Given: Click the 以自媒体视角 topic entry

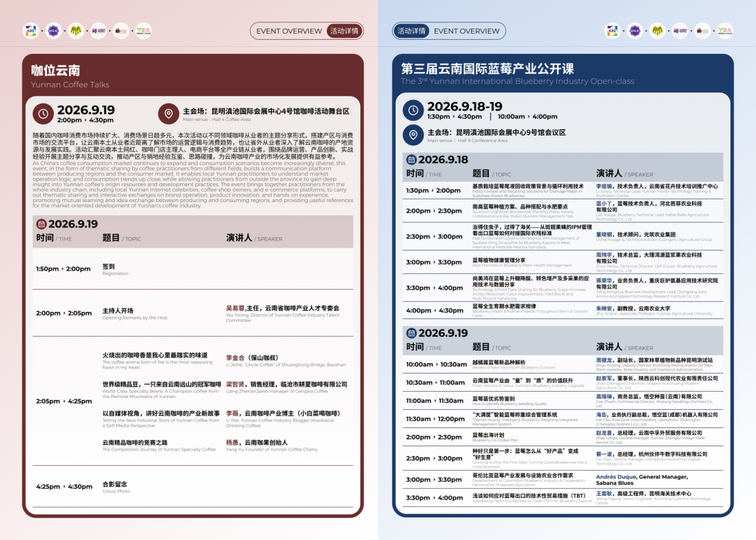Looking at the screenshot, I should click(161, 419).
